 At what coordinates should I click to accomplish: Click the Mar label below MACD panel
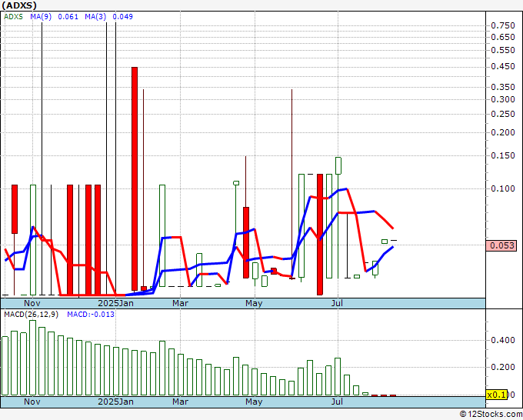click(180, 402)
